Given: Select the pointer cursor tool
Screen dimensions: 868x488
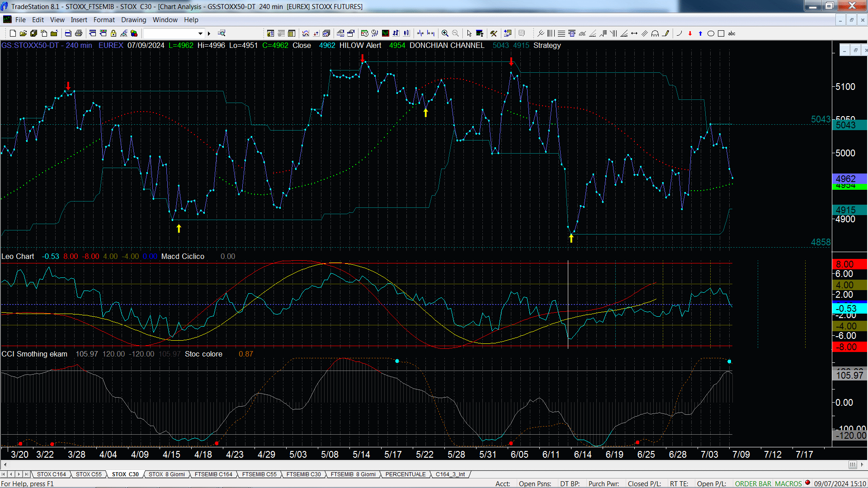Looking at the screenshot, I should pos(469,33).
